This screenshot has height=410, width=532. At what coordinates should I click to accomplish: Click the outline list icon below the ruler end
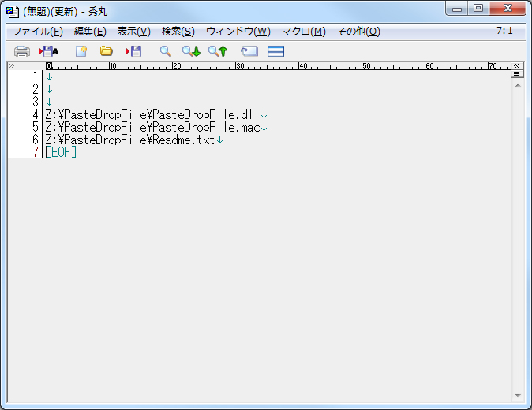point(516,74)
